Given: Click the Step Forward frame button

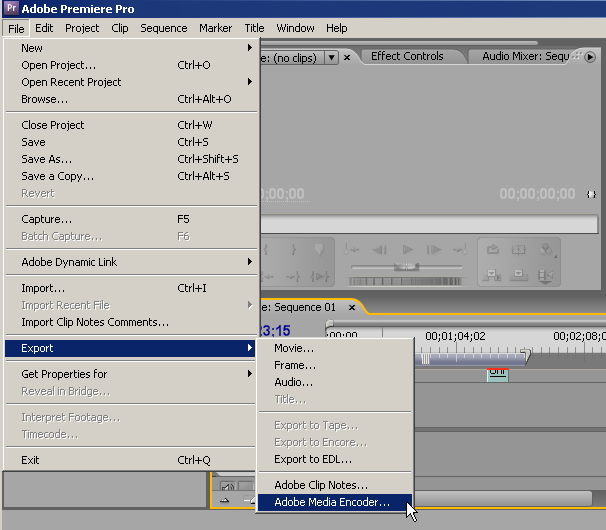Looking at the screenshot, I should (x=434, y=250).
